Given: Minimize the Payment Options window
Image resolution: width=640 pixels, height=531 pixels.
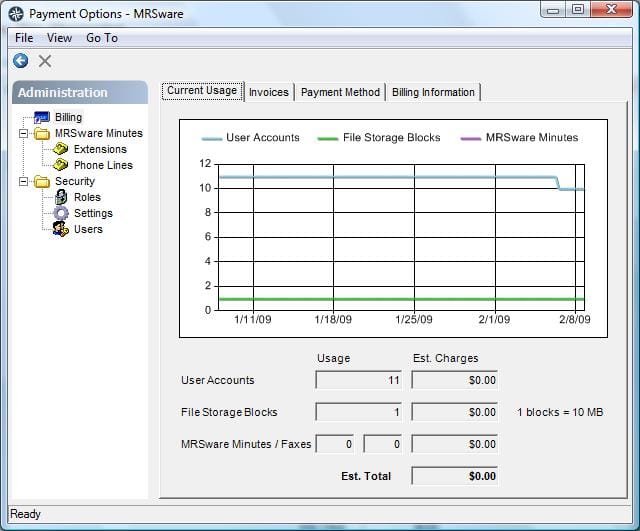Looking at the screenshot, I should [553, 10].
